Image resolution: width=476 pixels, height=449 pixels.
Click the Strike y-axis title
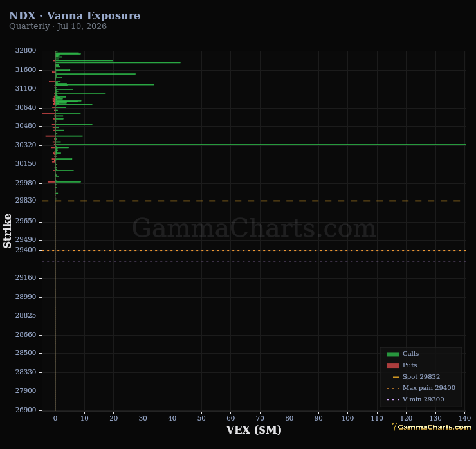tap(7, 231)
